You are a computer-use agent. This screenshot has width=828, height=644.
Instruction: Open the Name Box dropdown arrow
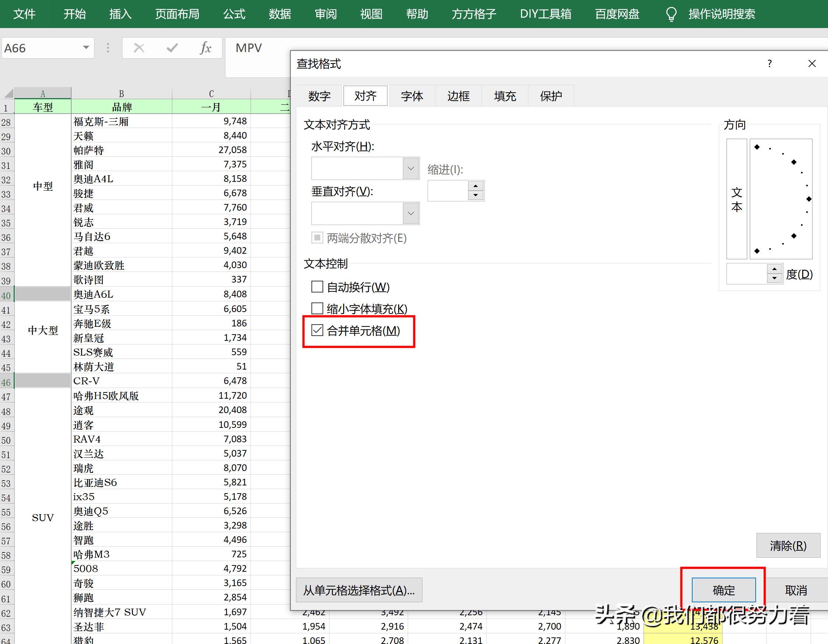tap(86, 48)
